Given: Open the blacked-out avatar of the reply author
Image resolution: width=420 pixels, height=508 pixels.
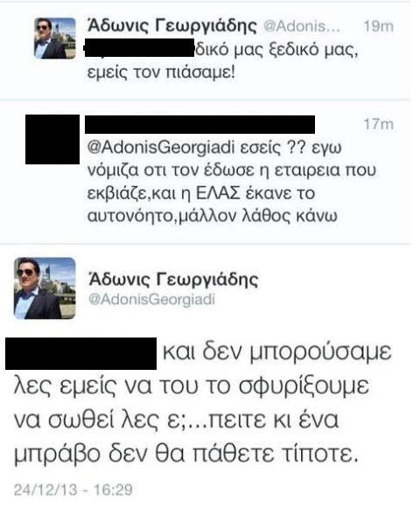Looking at the screenshot, I should pyautogui.click(x=52, y=139).
